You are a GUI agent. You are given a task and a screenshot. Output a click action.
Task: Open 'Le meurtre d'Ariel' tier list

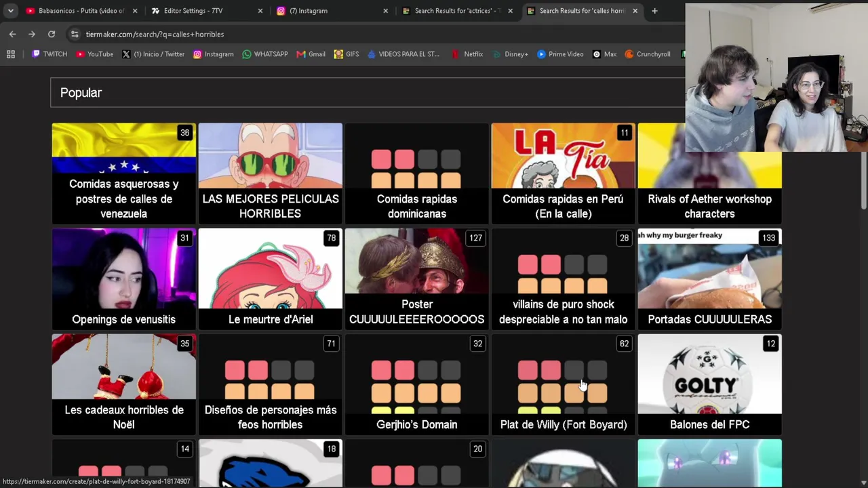click(271, 279)
